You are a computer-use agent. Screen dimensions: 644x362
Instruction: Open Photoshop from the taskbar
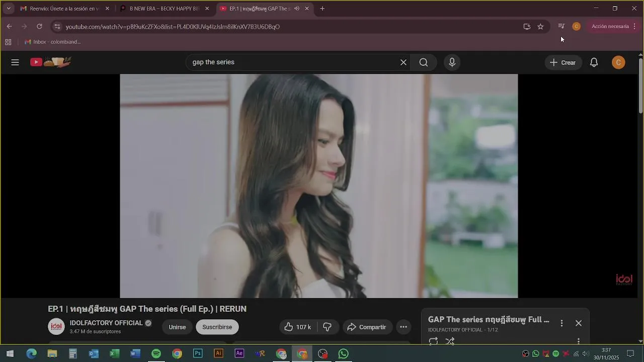coord(198,354)
